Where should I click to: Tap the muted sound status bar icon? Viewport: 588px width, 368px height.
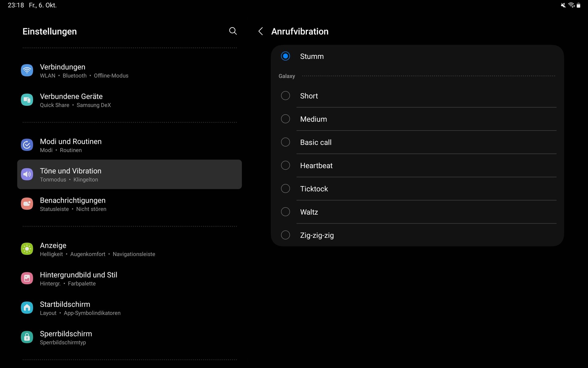tap(563, 5)
